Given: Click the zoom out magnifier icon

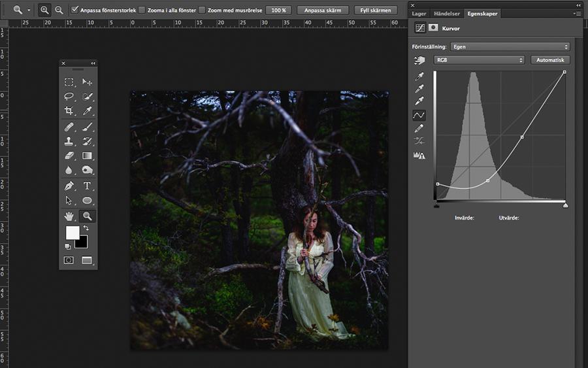Looking at the screenshot, I should pyautogui.click(x=59, y=10).
